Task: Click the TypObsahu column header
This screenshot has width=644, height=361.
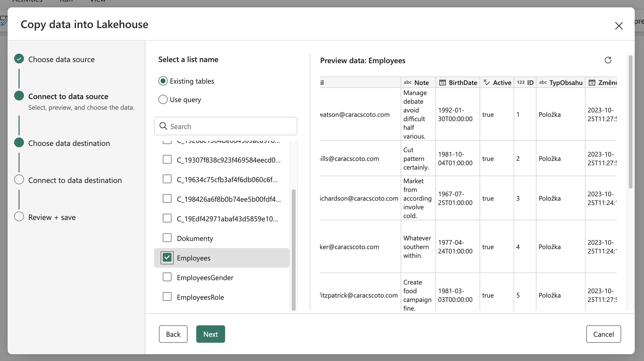Action: pyautogui.click(x=561, y=82)
